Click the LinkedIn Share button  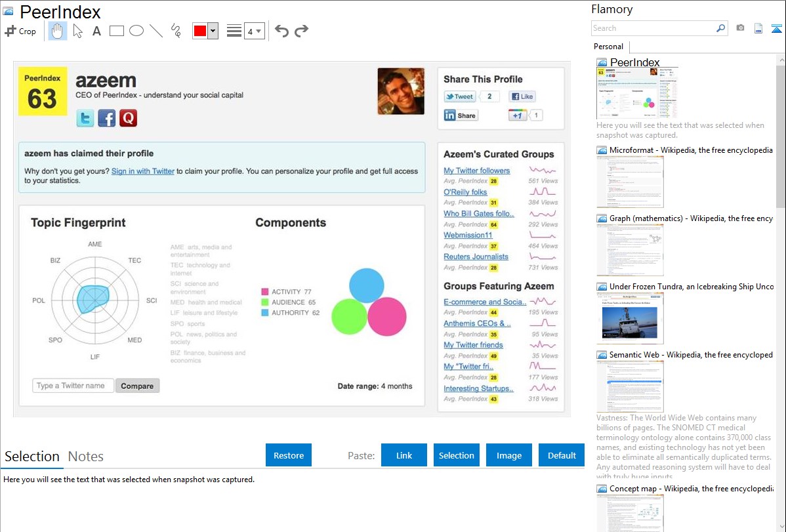pos(461,115)
